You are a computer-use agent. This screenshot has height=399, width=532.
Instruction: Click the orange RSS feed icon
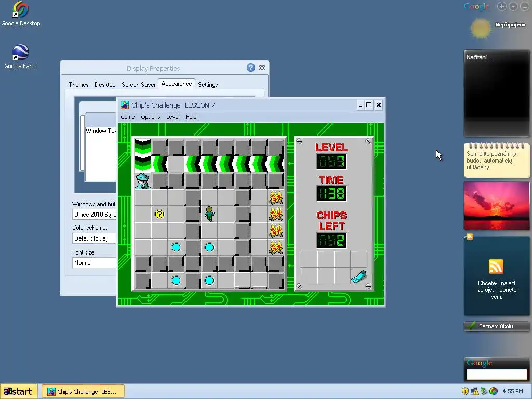point(496,267)
